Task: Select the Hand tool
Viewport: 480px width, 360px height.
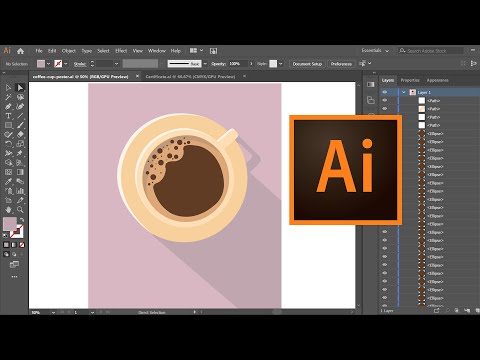Action: (x=8, y=210)
